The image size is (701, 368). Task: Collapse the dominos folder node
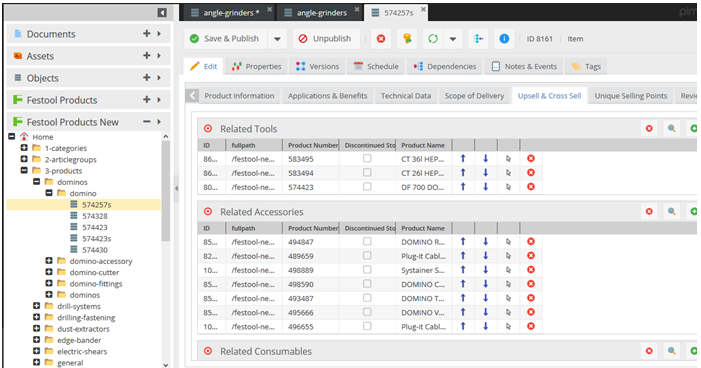pos(37,182)
